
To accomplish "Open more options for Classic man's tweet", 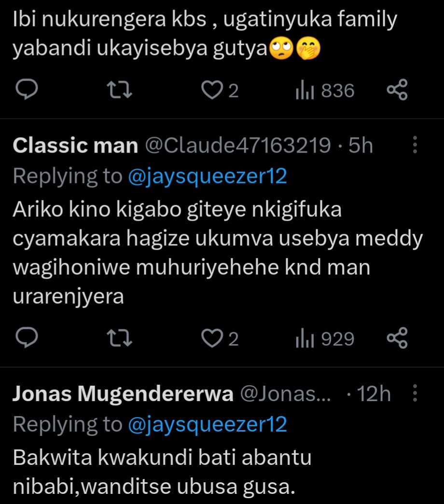I will [x=415, y=145].
